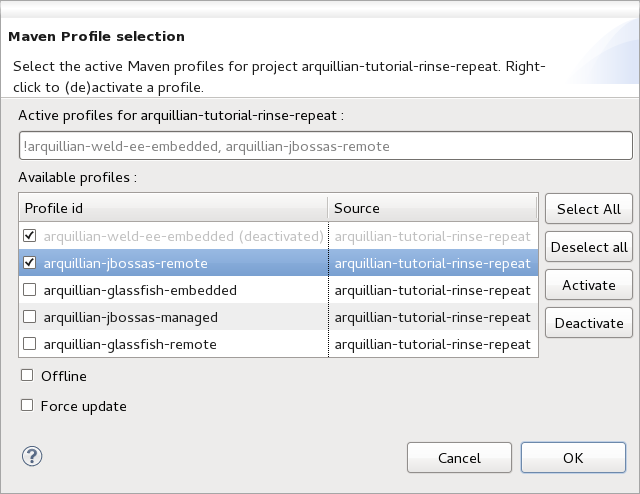Check arquillian-glassfish-embedded profile checkbox
Image resolution: width=640 pixels, height=494 pixels.
pos(29,290)
